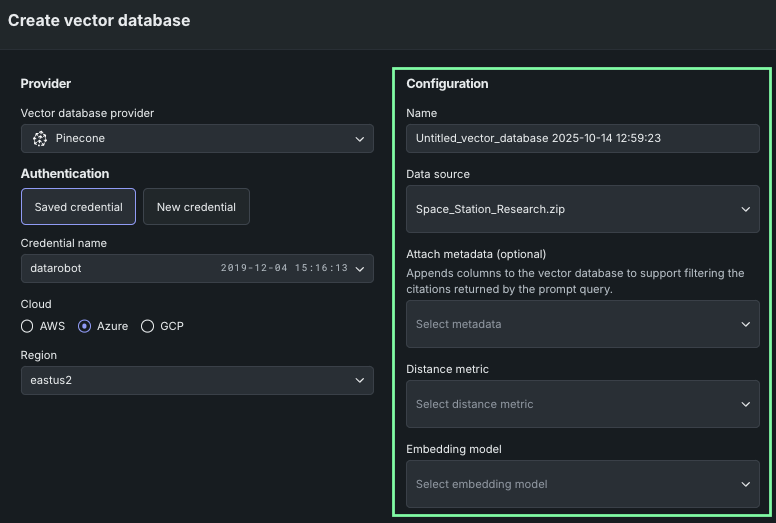Click the distance metric chevron arrow
Image resolution: width=776 pixels, height=523 pixels.
click(x=745, y=404)
